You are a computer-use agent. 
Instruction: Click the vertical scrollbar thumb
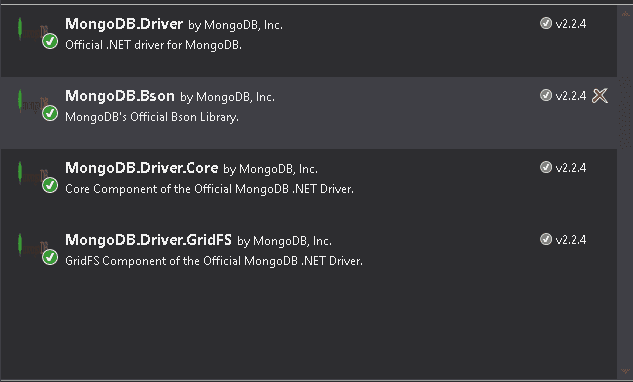click(625, 112)
